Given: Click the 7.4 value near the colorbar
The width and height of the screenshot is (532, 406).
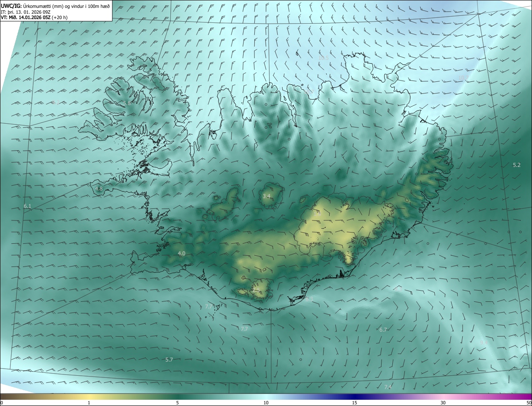Looking at the screenshot, I should (x=388, y=387).
